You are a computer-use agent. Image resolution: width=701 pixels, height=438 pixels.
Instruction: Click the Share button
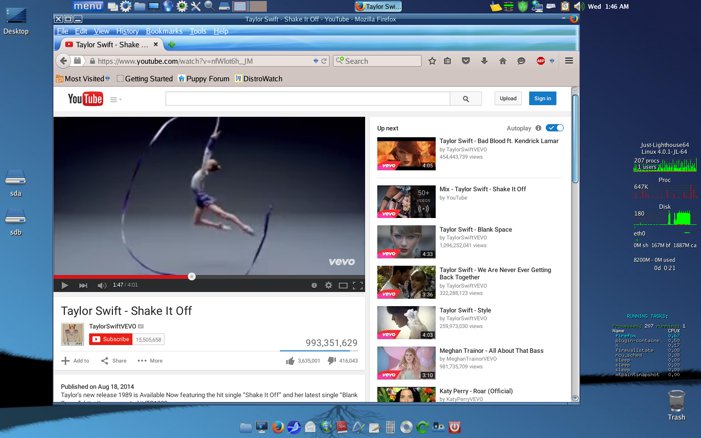[x=114, y=361]
